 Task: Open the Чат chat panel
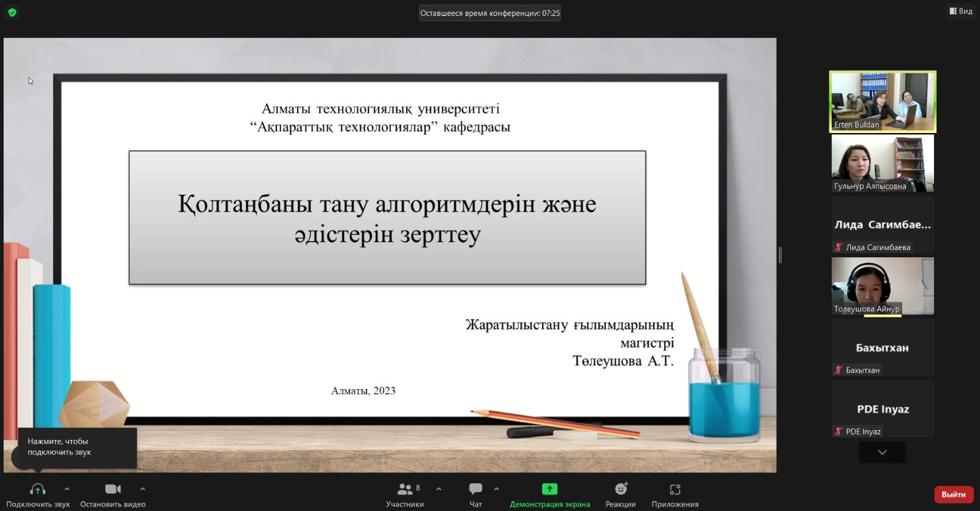[475, 495]
